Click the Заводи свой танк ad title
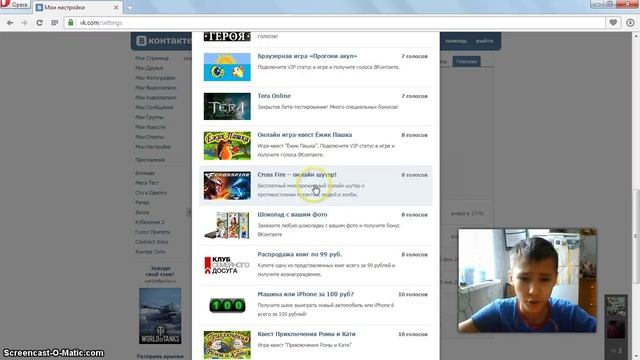The image size is (640, 360). [160, 271]
